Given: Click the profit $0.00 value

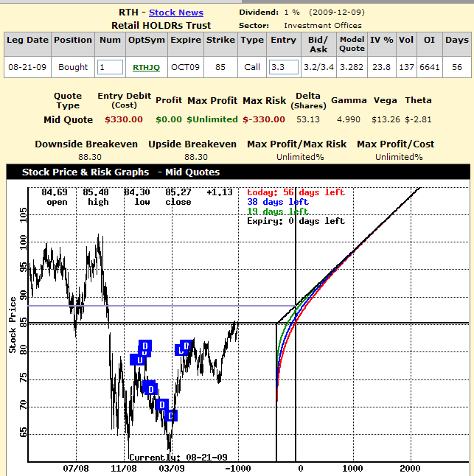Looking at the screenshot, I should 169,119.
